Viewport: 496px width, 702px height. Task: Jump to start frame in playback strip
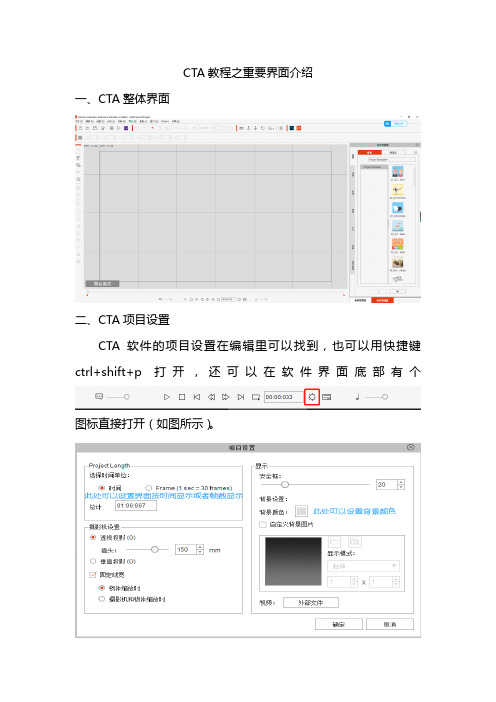point(197,397)
